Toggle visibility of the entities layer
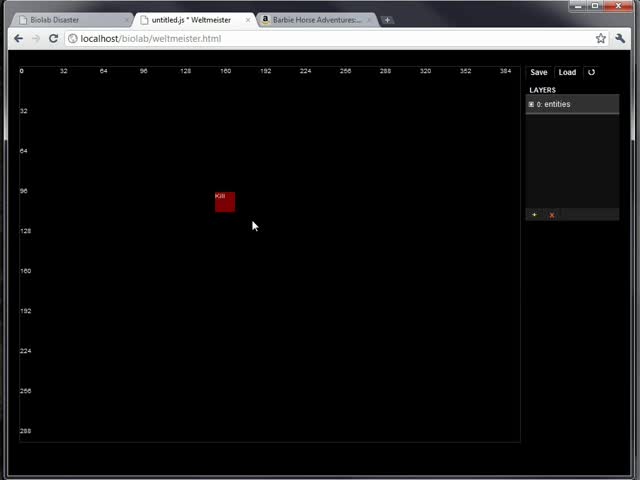 531,104
